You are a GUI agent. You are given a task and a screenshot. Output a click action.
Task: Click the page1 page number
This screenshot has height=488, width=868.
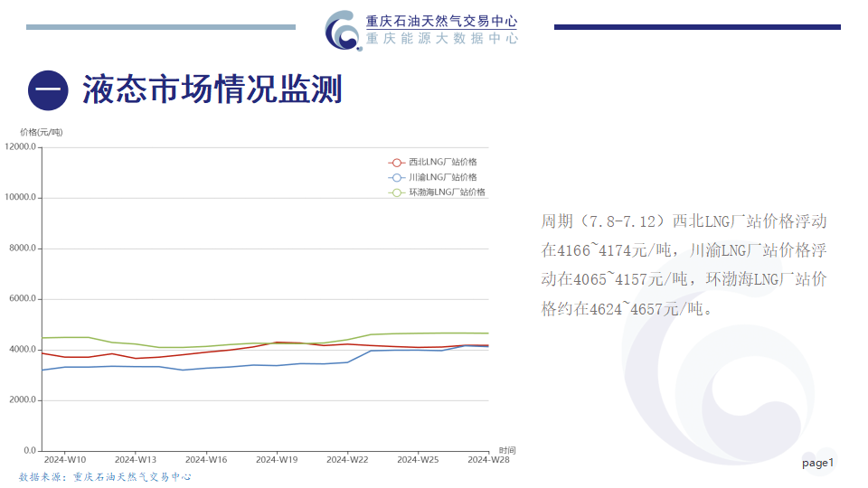[817, 463]
